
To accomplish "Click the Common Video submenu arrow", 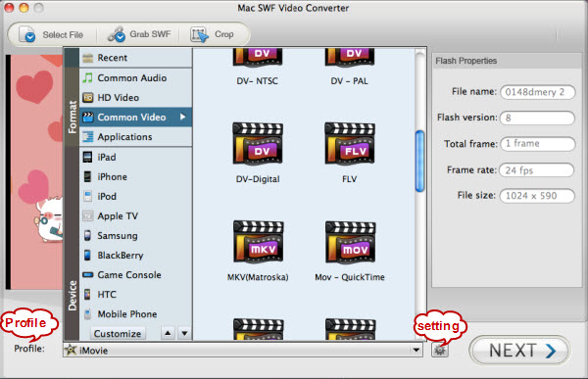I will point(182,117).
